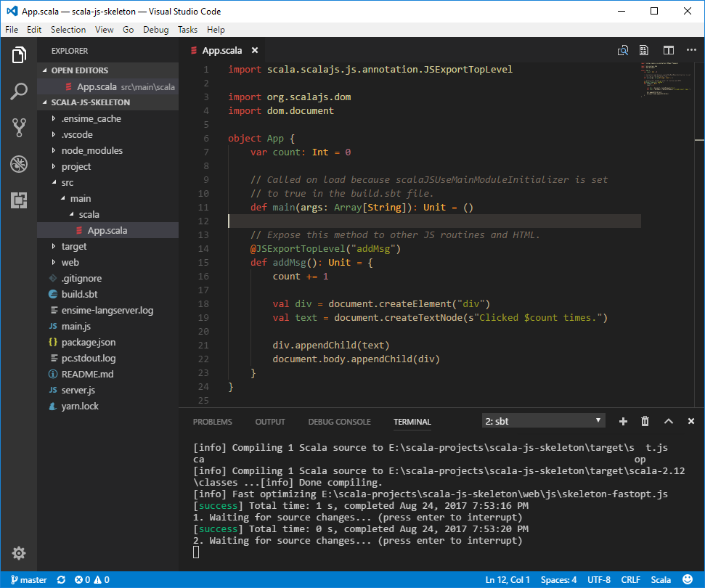Close the terminal panel
This screenshot has width=705, height=588.
[x=691, y=421]
